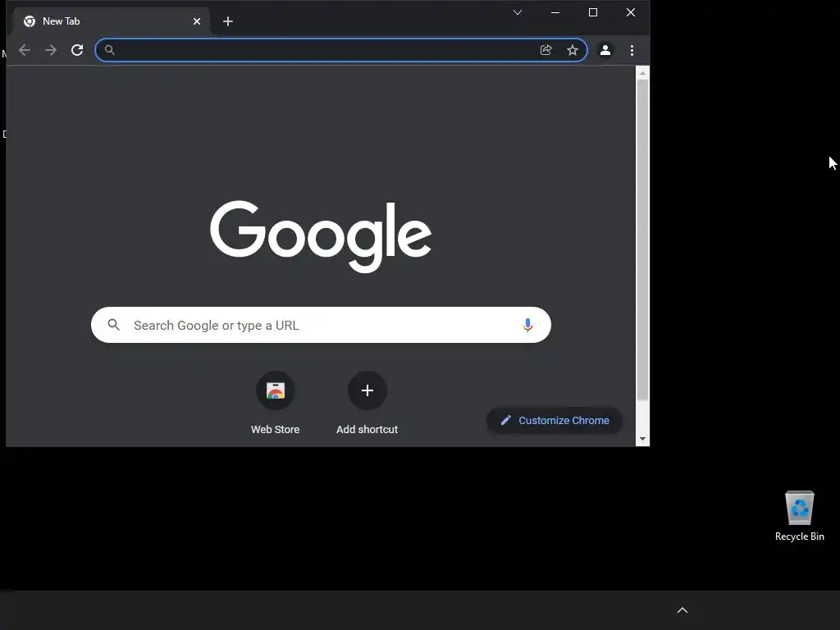Open Customize Chrome
The width and height of the screenshot is (840, 630).
pyautogui.click(x=555, y=421)
